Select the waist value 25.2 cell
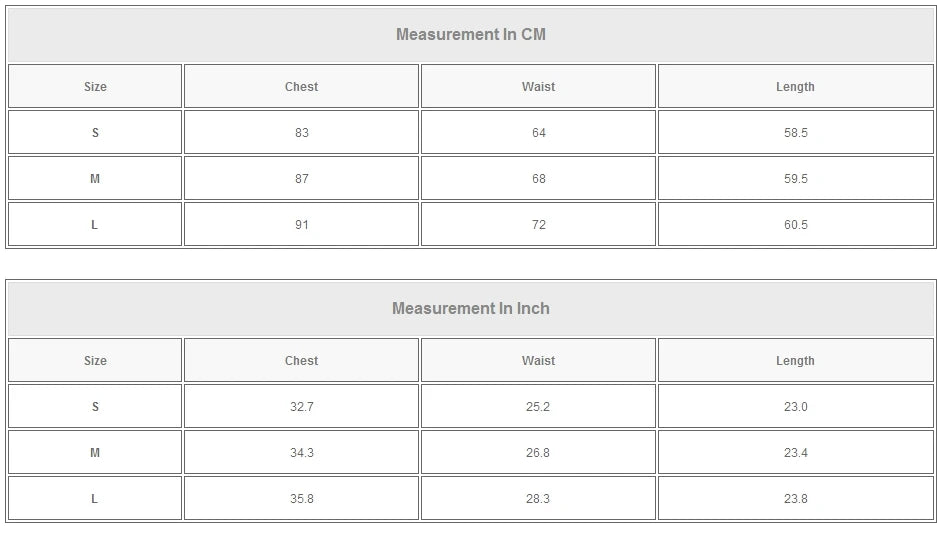Screen dimensions: 937x533 [x=538, y=407]
